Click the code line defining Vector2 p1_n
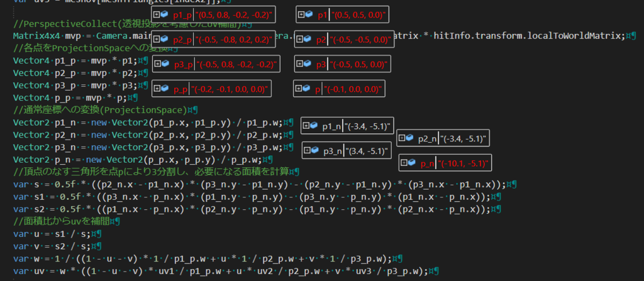 click(149, 123)
